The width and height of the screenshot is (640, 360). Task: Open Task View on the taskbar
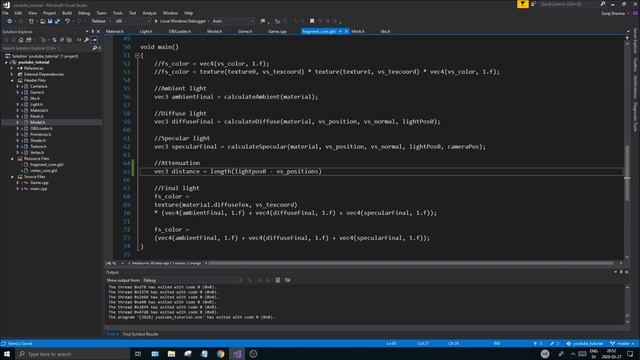click(138, 354)
